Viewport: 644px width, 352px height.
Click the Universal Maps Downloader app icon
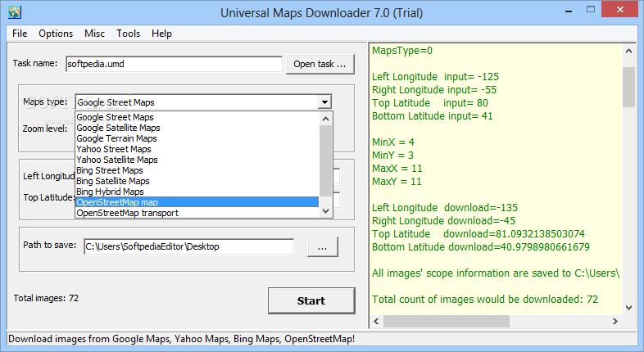point(15,12)
